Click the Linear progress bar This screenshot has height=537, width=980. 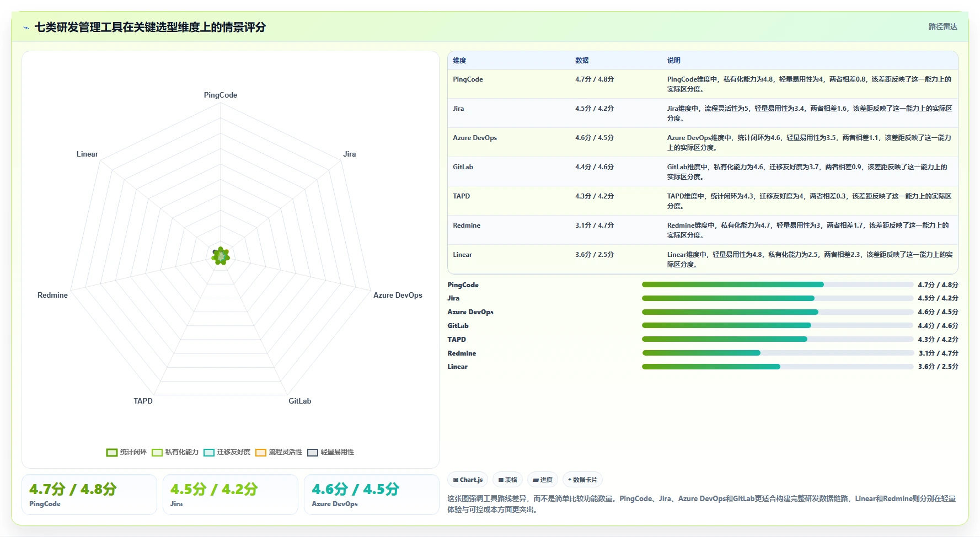(778, 367)
